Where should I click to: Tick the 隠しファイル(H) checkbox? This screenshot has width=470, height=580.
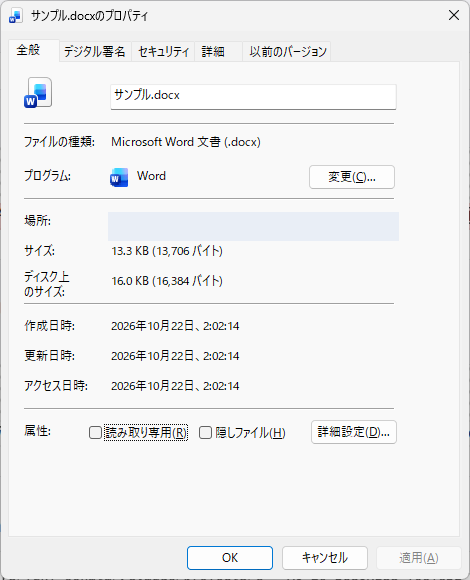205,432
